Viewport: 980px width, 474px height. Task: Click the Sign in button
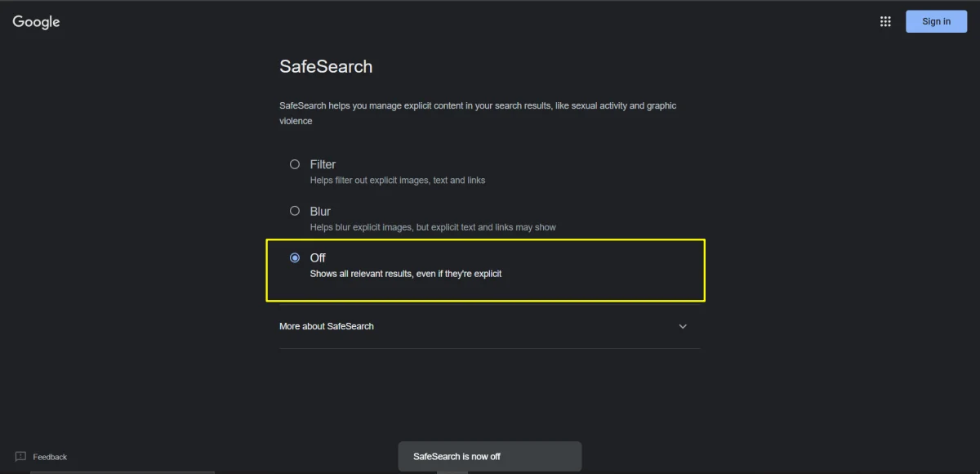point(936,21)
